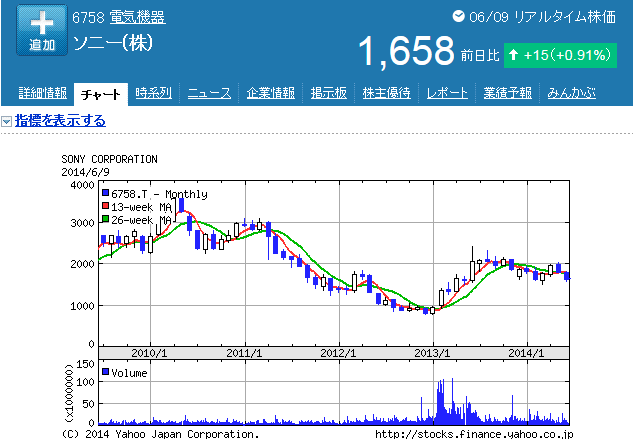Click the 前日比 label

pyautogui.click(x=480, y=55)
